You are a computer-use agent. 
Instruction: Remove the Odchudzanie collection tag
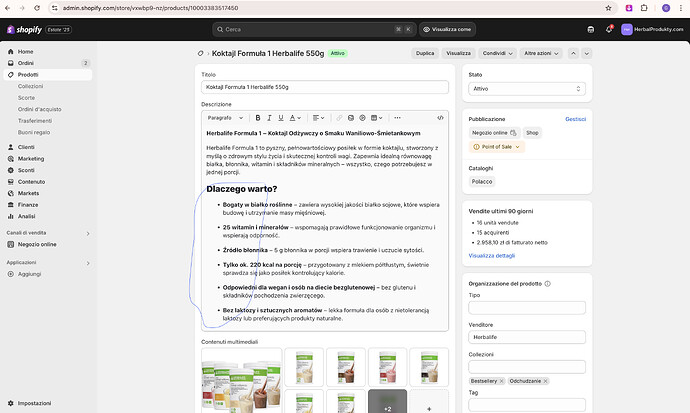[x=545, y=381]
